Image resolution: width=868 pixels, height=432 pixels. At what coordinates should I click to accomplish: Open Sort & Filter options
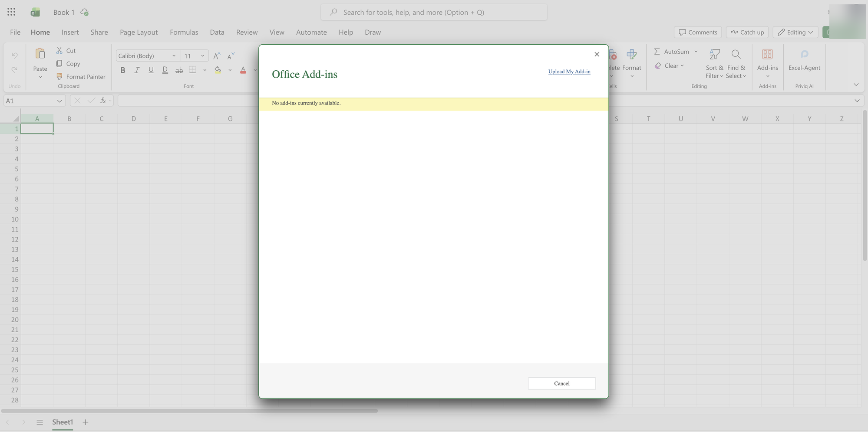(x=714, y=63)
